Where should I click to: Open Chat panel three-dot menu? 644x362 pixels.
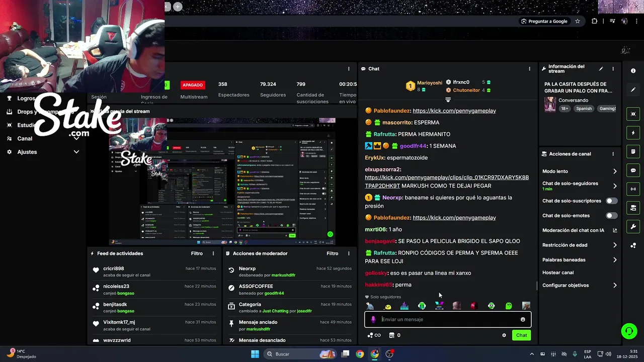point(529,69)
